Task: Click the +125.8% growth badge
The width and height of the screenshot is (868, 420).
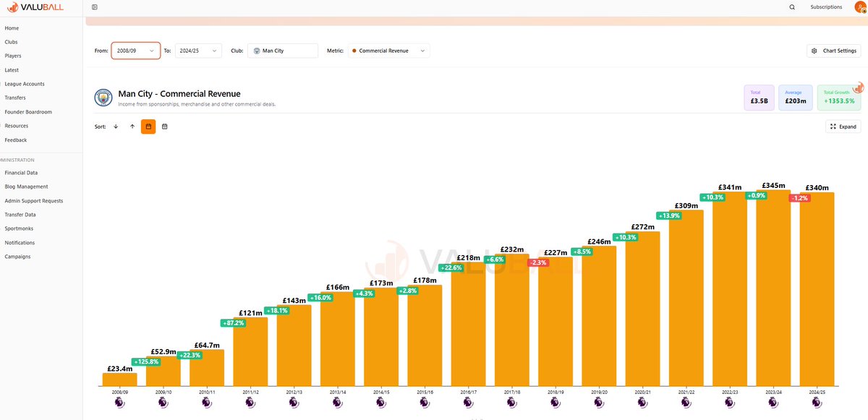Action: (145, 361)
